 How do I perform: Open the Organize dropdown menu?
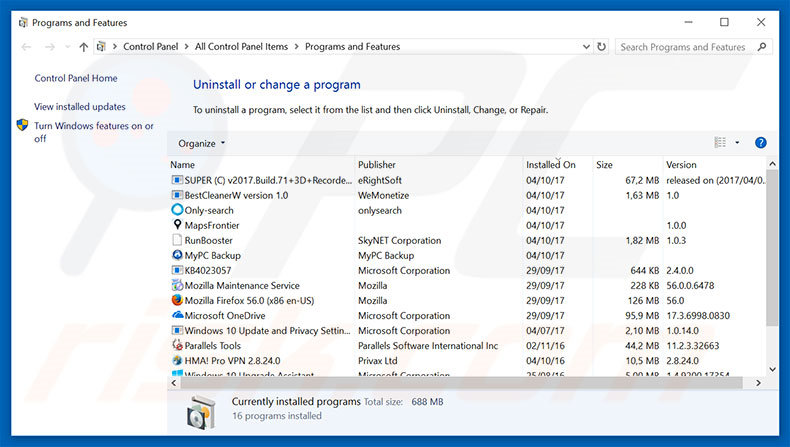[x=201, y=143]
